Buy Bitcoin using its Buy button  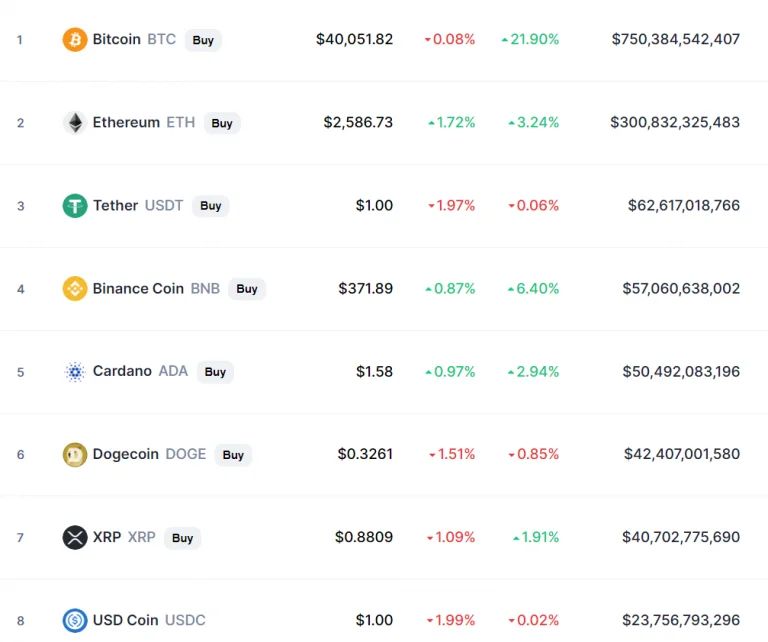(203, 40)
